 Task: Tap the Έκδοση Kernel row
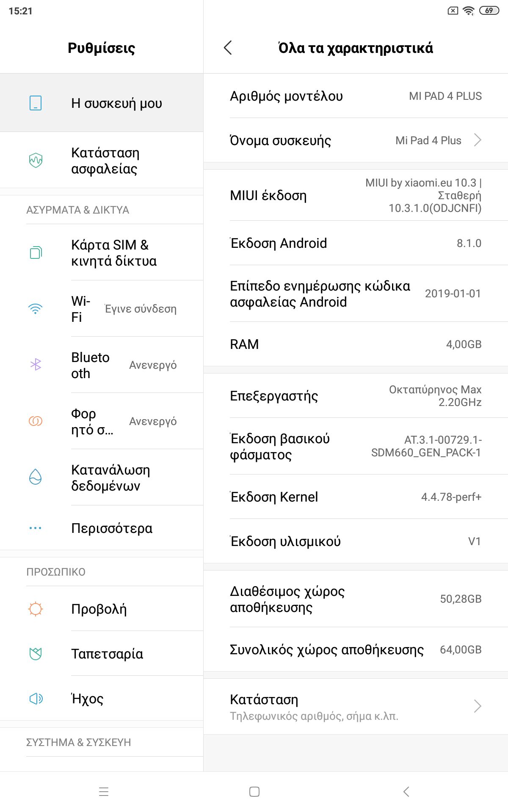coord(356,497)
